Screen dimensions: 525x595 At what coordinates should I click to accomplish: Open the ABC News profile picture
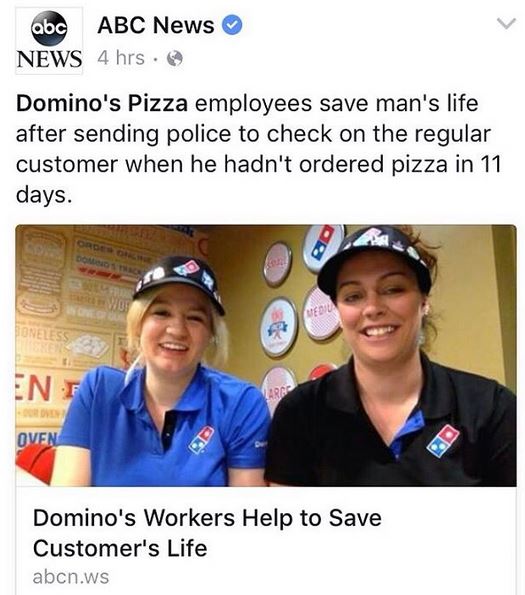(49, 40)
